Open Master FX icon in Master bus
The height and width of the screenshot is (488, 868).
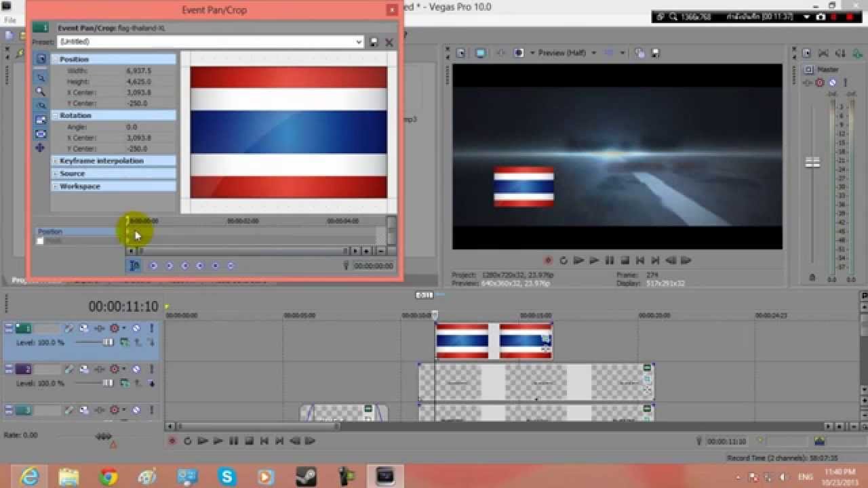coord(808,83)
